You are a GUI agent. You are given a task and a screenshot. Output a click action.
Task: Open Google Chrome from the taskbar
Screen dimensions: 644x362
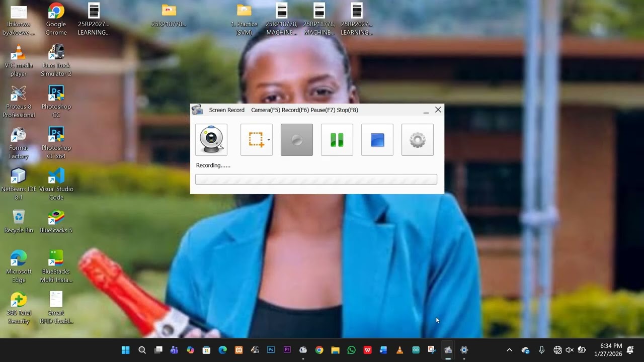319,350
